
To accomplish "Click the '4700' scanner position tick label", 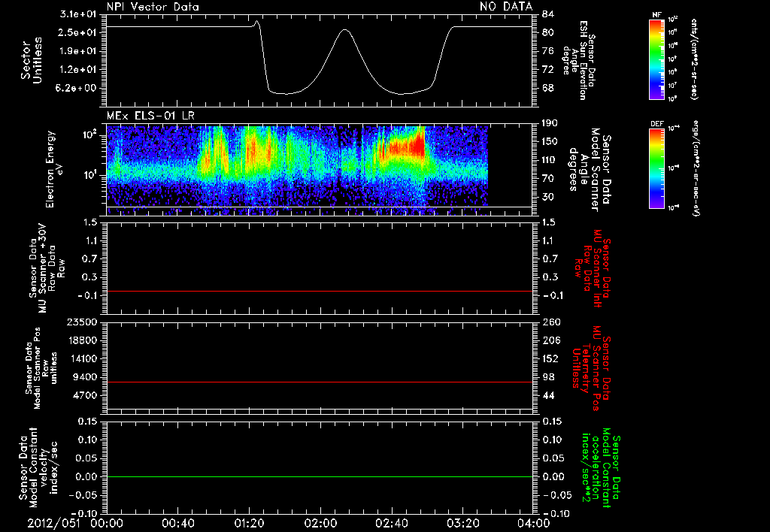I will (x=84, y=395).
